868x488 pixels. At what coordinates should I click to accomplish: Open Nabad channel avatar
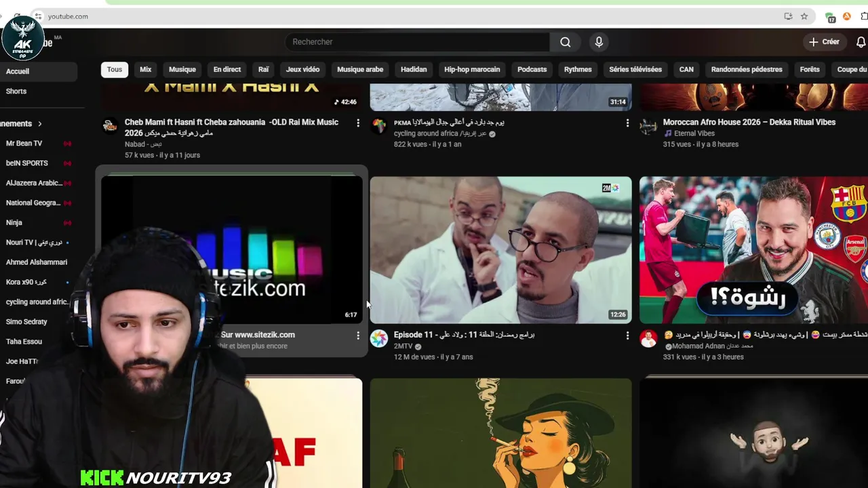109,126
